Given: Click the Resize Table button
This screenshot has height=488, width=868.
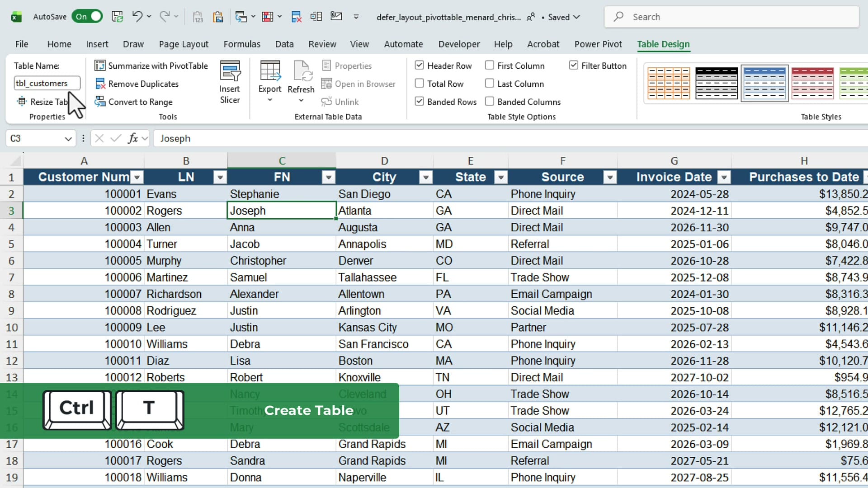Looking at the screenshot, I should [42, 102].
